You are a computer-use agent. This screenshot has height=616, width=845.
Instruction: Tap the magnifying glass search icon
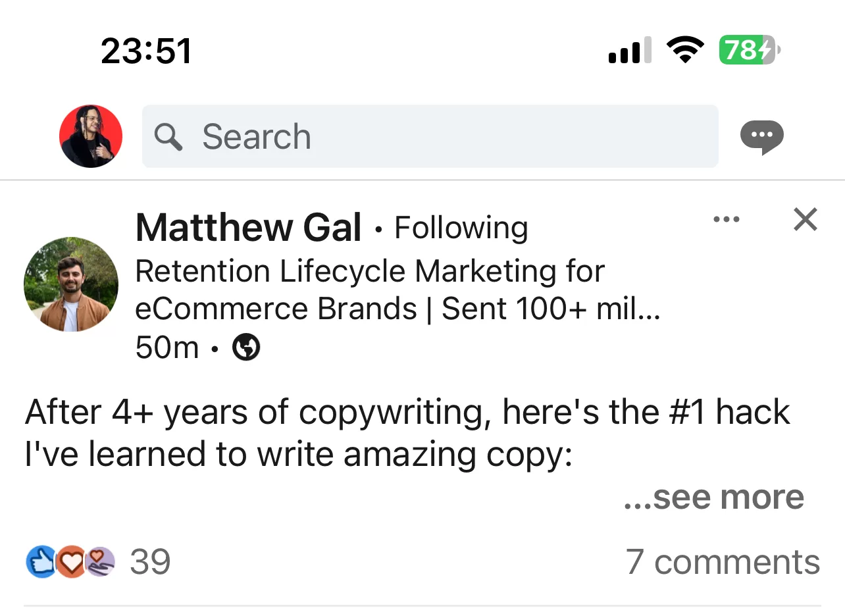168,136
